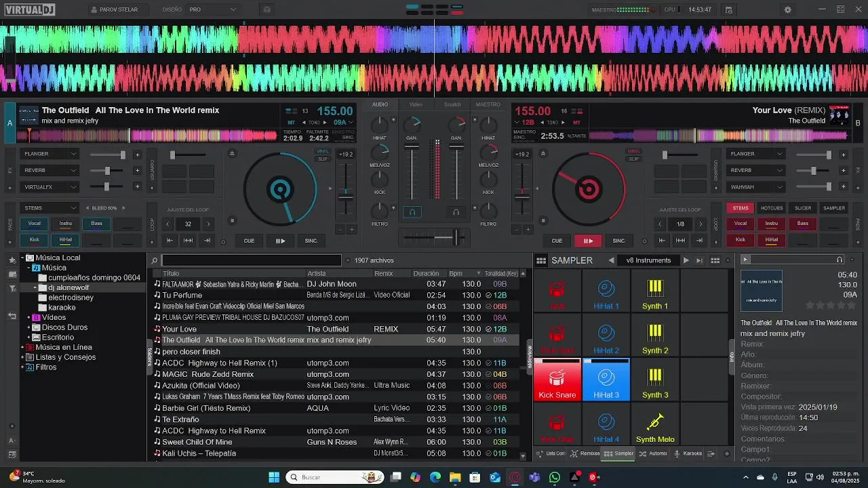Toggle the Instru stem pad on deck B
The width and height of the screenshot is (868, 488).
pyautogui.click(x=772, y=223)
